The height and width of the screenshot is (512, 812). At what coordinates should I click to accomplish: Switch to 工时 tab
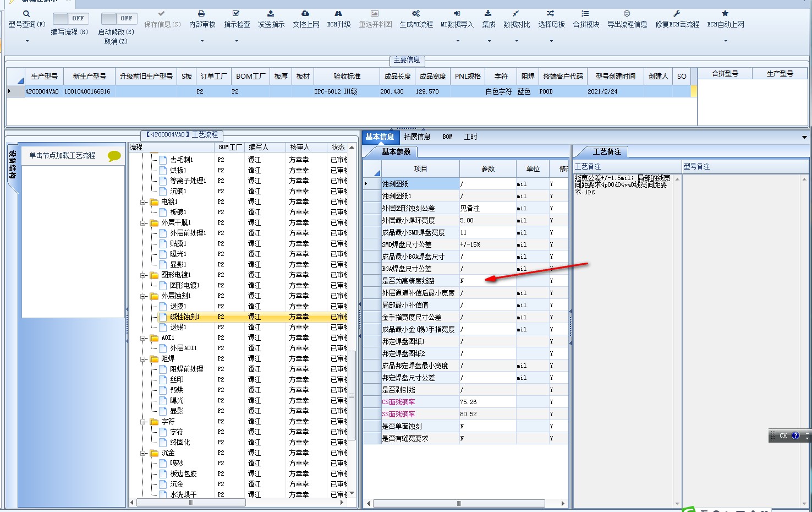tap(470, 137)
